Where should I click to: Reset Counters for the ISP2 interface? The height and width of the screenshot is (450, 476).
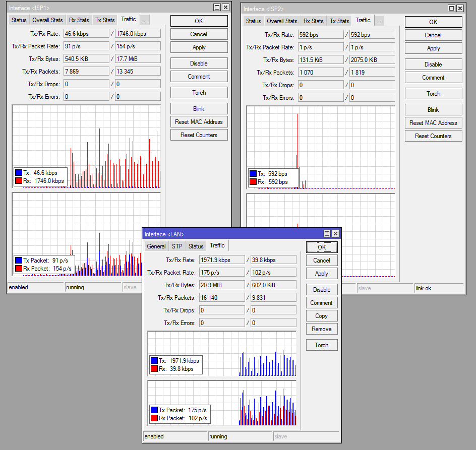(x=433, y=136)
